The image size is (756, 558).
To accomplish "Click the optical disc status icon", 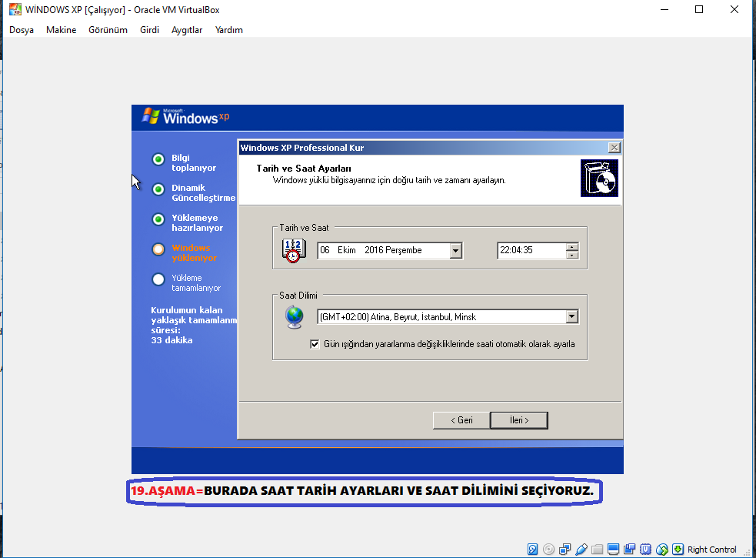I will (548, 550).
